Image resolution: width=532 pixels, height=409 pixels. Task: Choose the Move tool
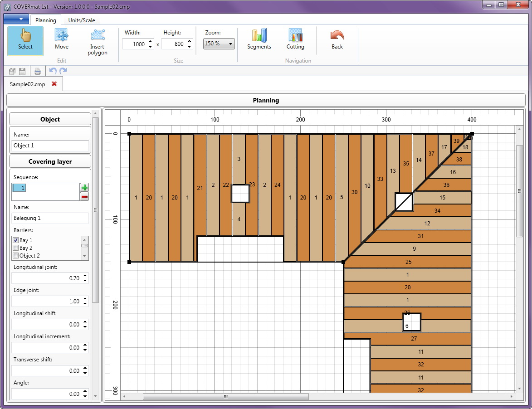pyautogui.click(x=62, y=40)
